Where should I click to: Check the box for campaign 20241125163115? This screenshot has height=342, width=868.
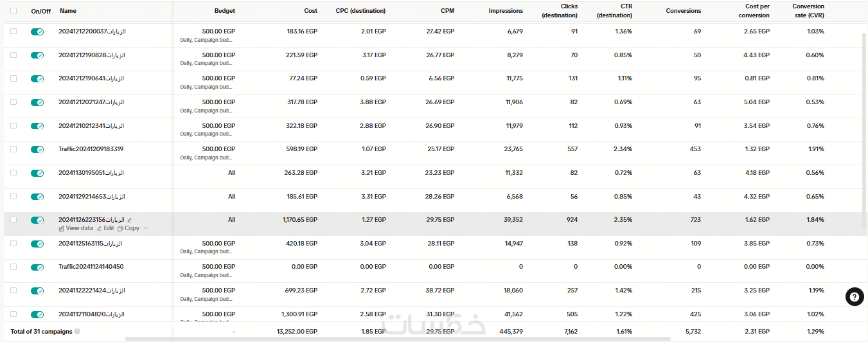13,244
